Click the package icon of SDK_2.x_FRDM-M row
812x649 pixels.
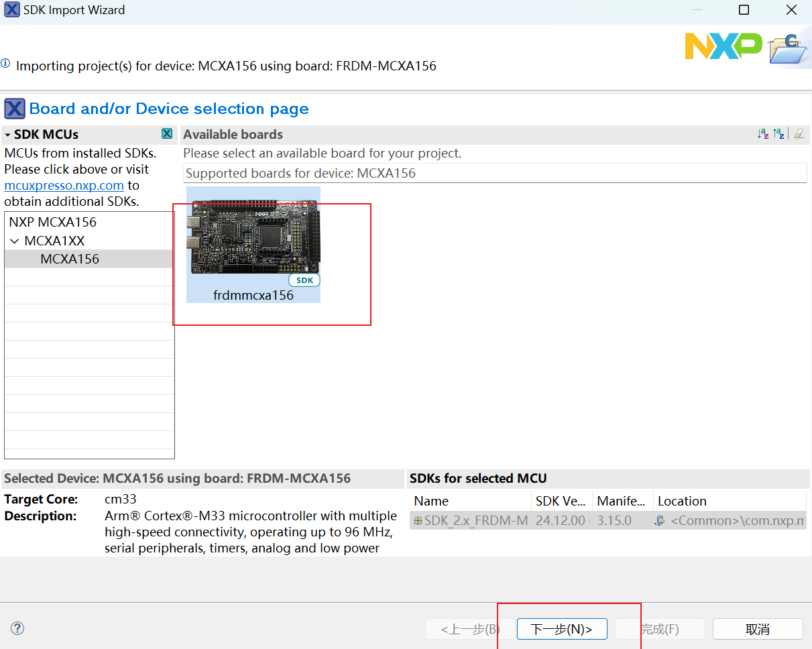point(418,520)
